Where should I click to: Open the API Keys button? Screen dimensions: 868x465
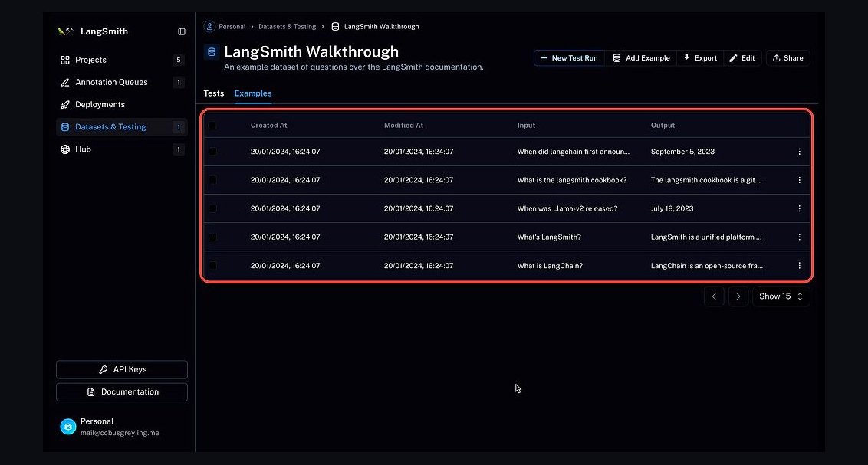(x=122, y=369)
